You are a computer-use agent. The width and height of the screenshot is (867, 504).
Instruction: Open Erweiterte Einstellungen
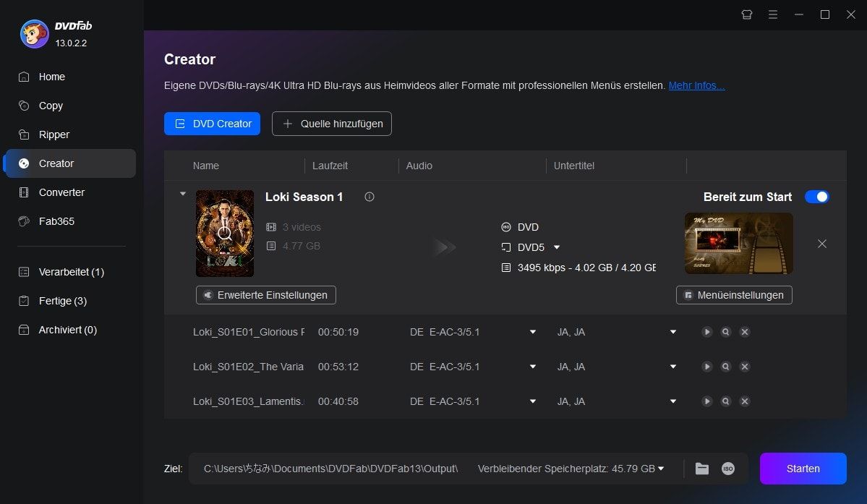pos(266,295)
